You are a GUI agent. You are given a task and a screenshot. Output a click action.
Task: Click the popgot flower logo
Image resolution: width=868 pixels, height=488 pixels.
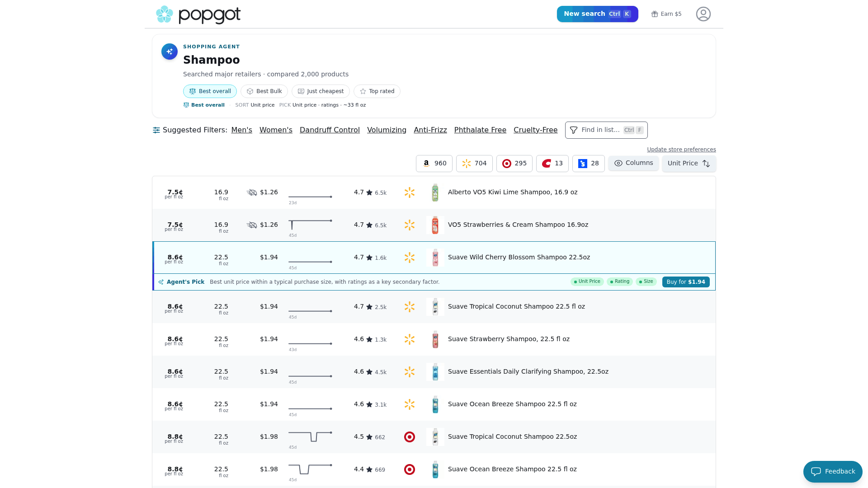pos(165,14)
